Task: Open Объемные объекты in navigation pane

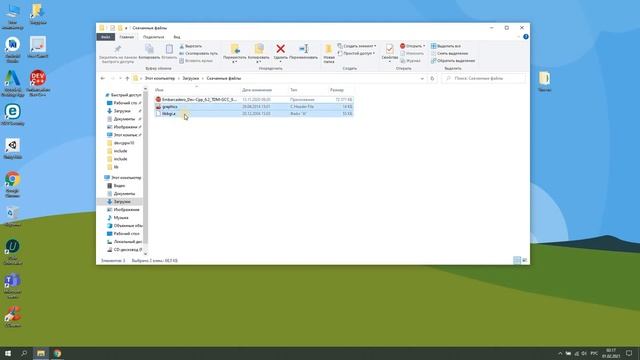Action: (124, 226)
